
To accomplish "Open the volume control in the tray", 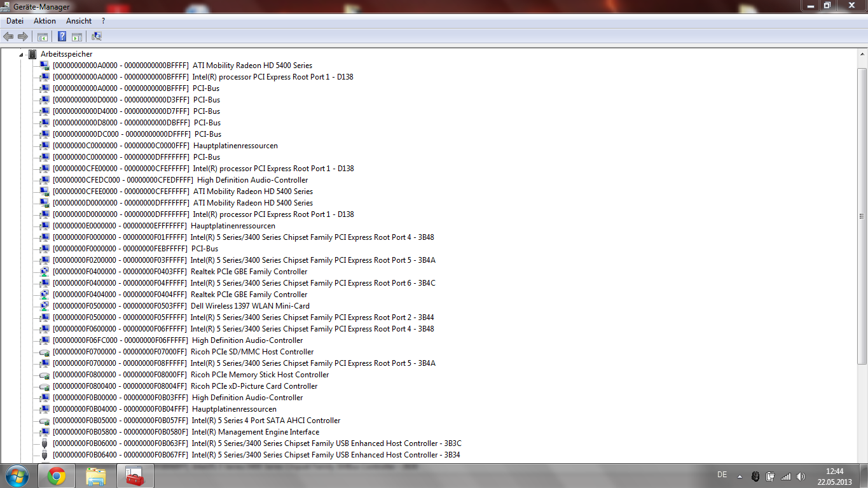I will coord(801,476).
